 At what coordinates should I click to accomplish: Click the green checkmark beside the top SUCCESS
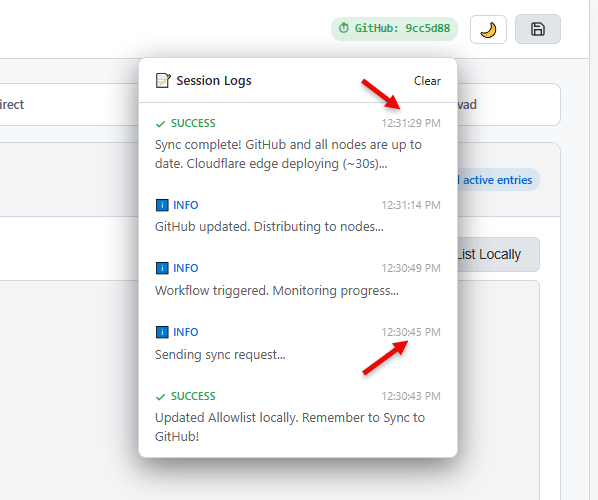point(160,124)
